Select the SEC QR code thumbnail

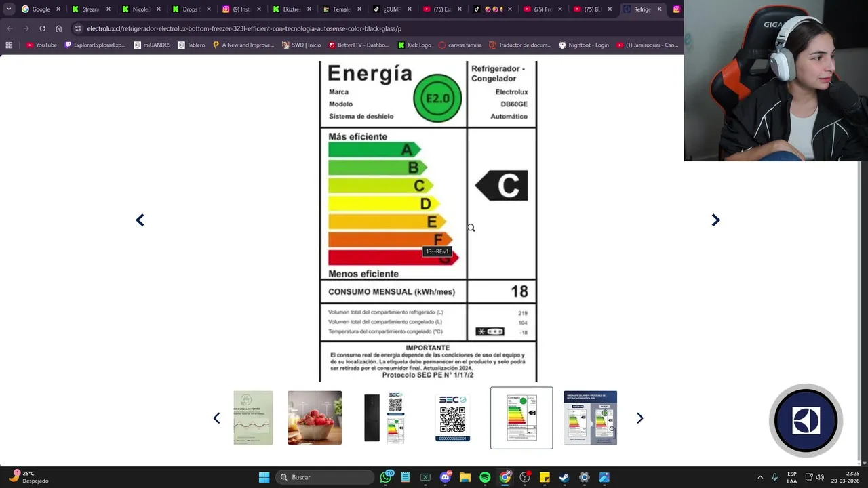pos(452,418)
